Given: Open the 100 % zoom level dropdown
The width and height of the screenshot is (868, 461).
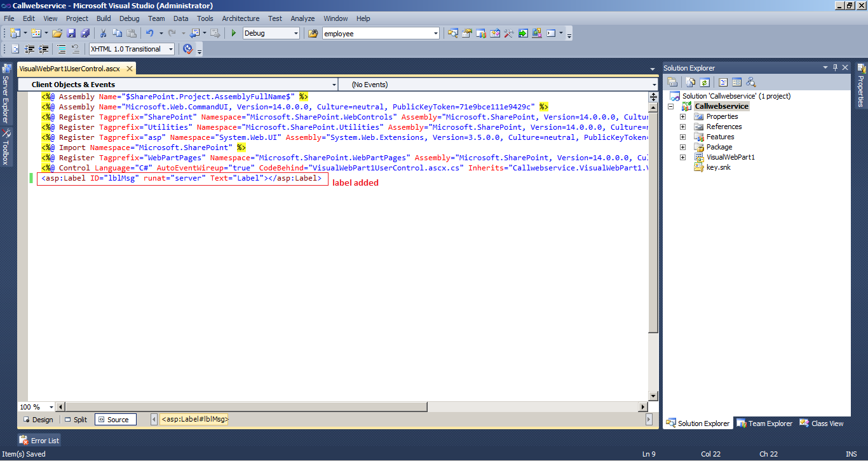Looking at the screenshot, I should pos(51,407).
